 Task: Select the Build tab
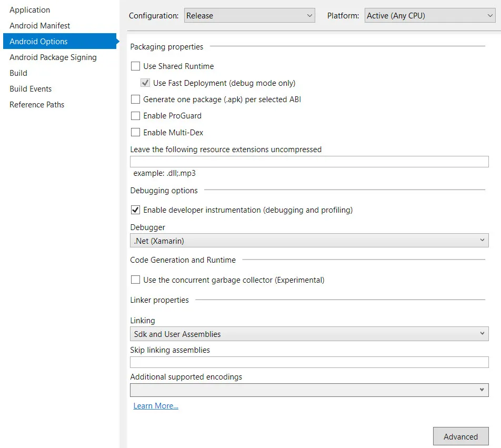pyautogui.click(x=18, y=73)
